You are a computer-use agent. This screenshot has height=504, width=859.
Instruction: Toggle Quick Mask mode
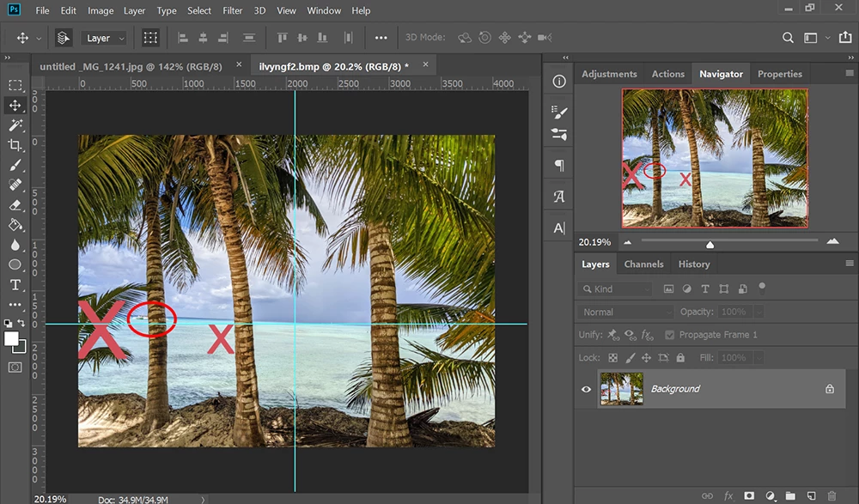click(x=15, y=367)
